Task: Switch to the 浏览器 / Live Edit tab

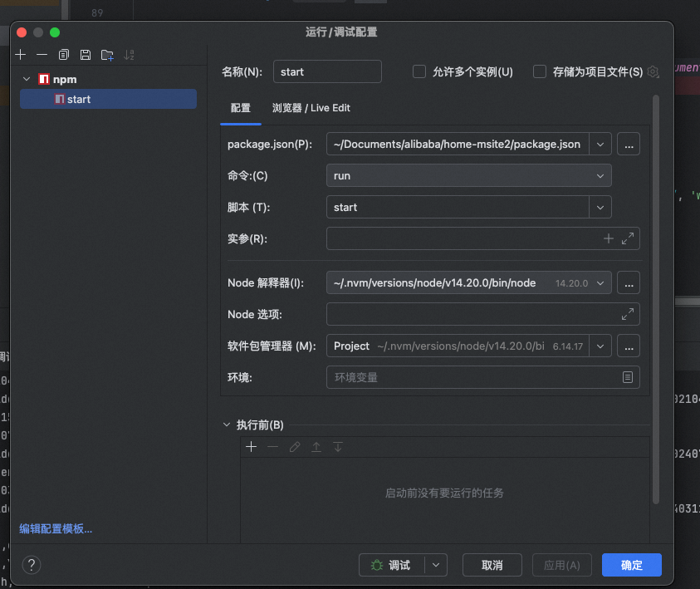Action: [311, 108]
